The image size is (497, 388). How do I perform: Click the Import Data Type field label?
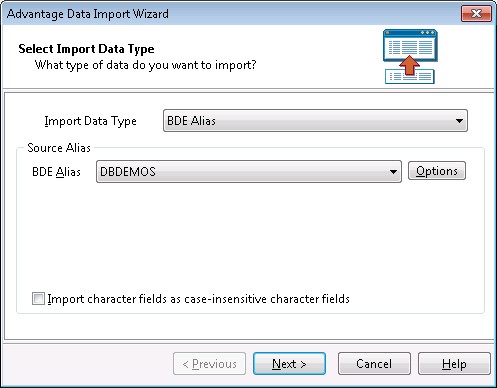[91, 121]
